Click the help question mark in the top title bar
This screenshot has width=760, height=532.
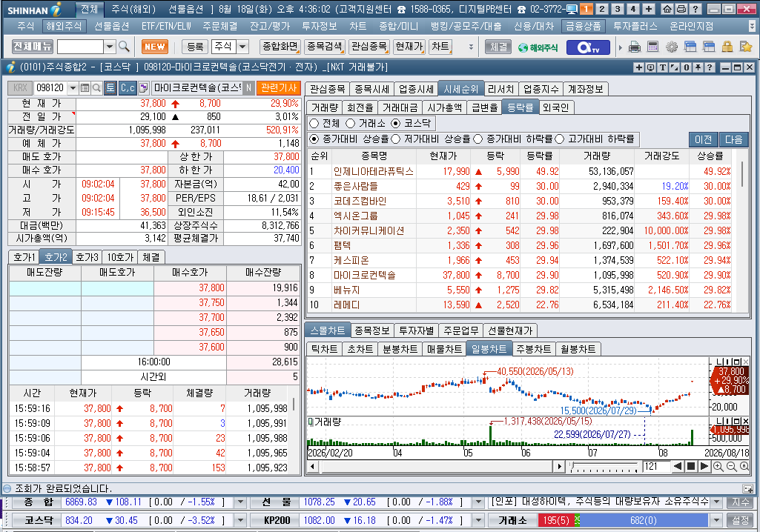[695, 9]
